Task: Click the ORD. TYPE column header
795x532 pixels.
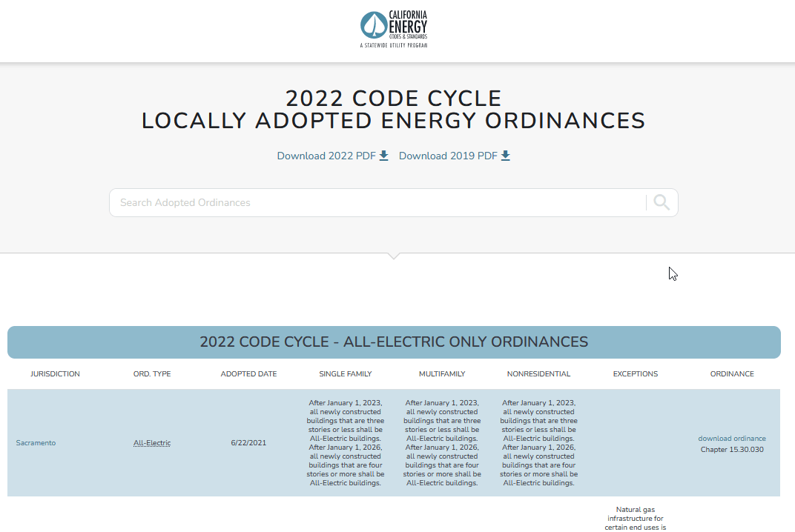Action: pyautogui.click(x=152, y=374)
